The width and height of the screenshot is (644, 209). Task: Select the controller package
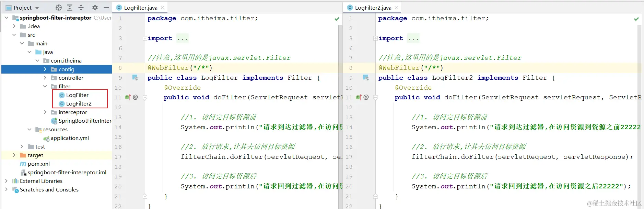pyautogui.click(x=71, y=78)
